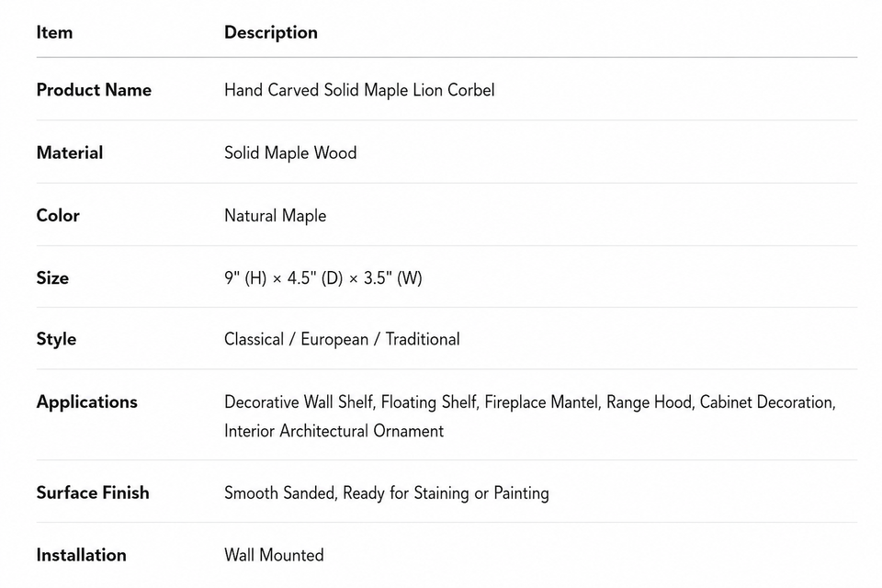Viewport: 882px width, 588px height.
Task: Select the Size row label
Action: pos(53,278)
